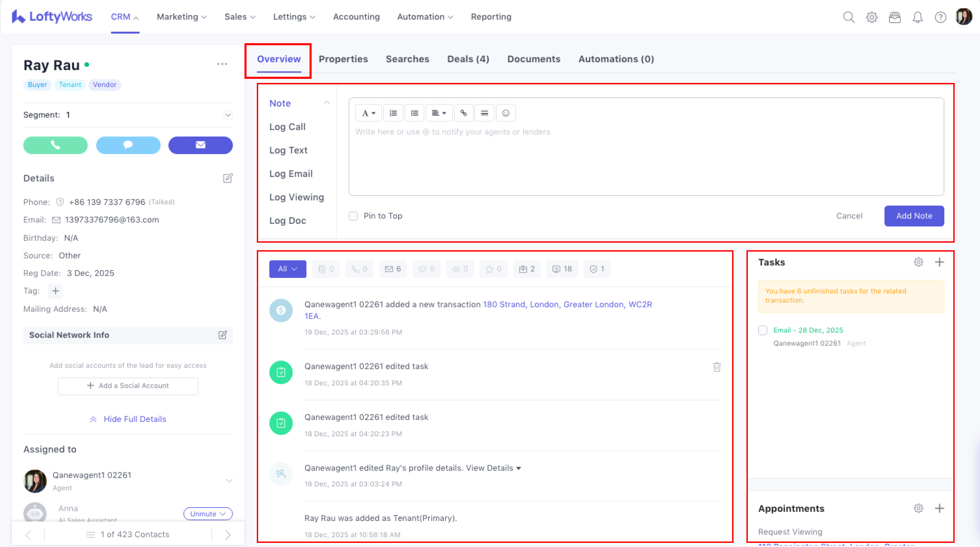Image resolution: width=980 pixels, height=547 pixels.
Task: Expand the Segment dropdown
Action: (228, 115)
